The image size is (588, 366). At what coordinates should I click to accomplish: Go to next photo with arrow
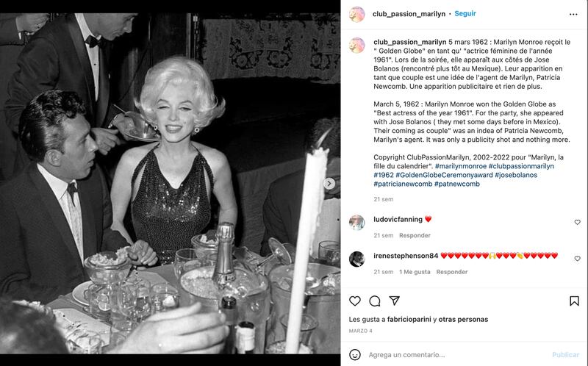click(x=329, y=184)
